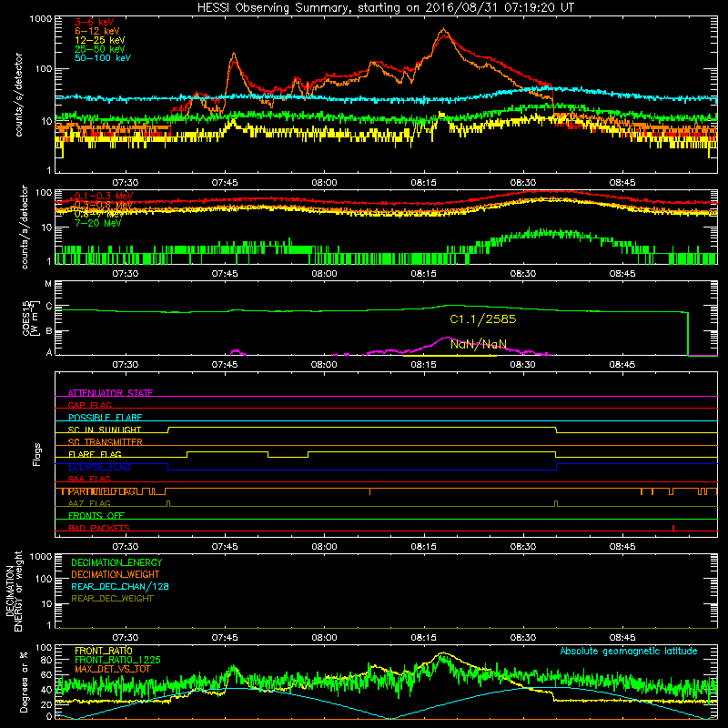
Task: Click the POSSIBLE_FLARE flag label
Action: [x=105, y=418]
